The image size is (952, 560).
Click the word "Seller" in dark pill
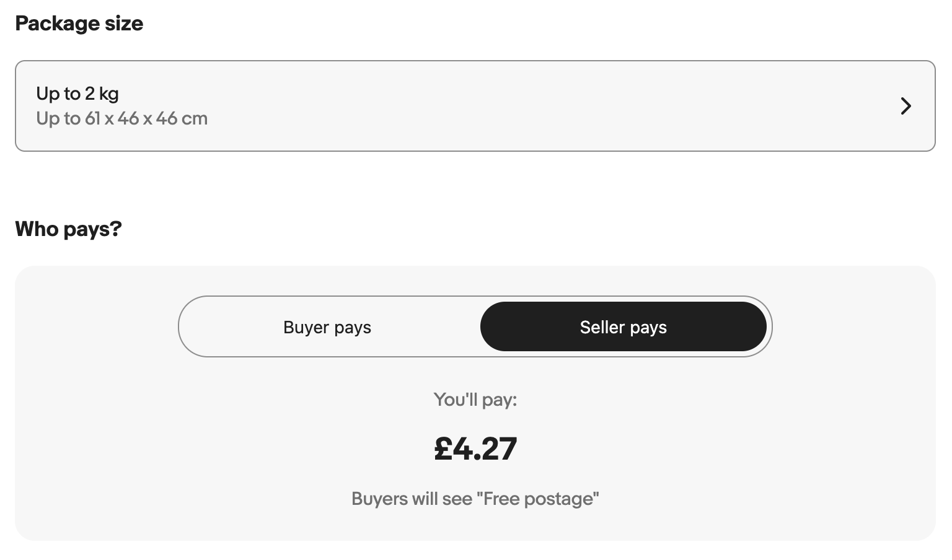pos(602,327)
